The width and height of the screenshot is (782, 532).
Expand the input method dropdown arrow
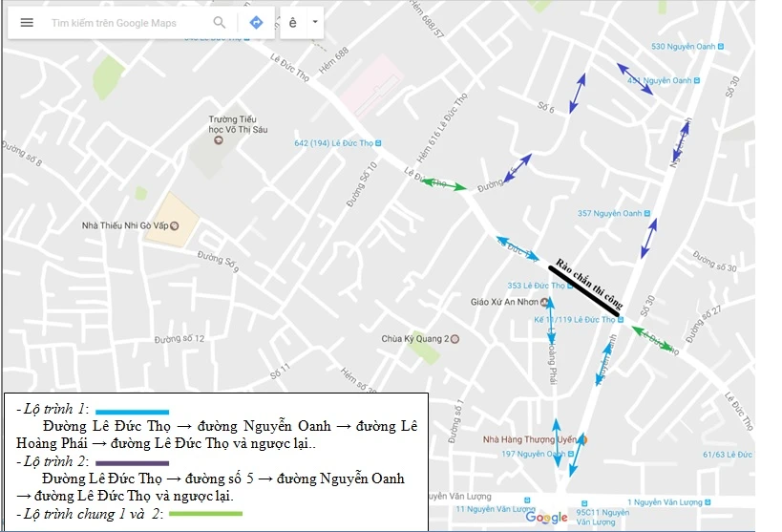tap(314, 23)
